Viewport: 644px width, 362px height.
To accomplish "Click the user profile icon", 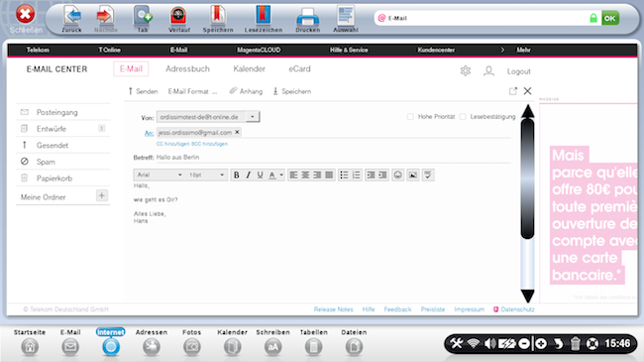I will click(x=488, y=70).
